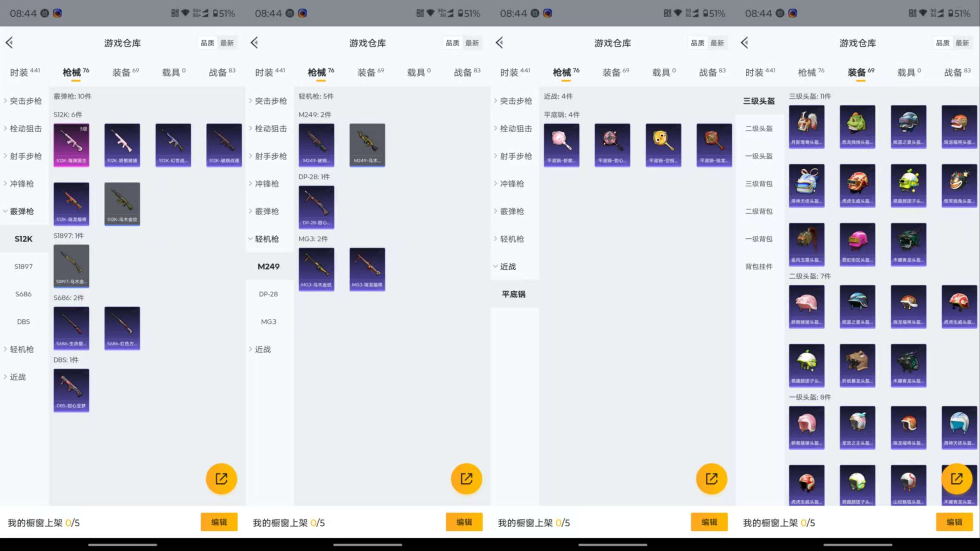980x551 pixels.
Task: Collapse the expanded 近战 category
Action: coord(508,266)
